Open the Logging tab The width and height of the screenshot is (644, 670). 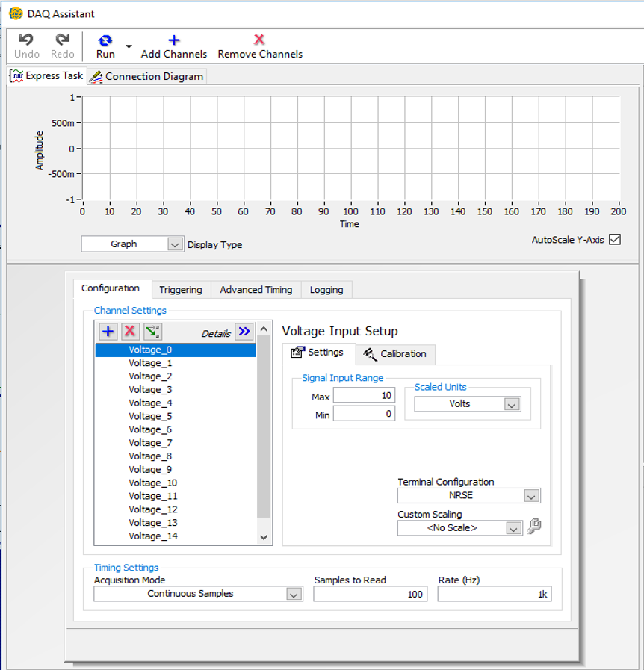326,290
